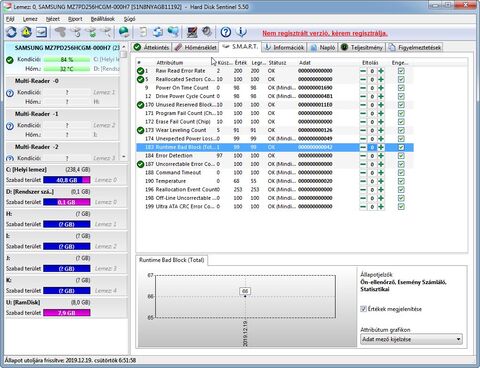Image resolution: width=480 pixels, height=368 pixels.
Task: Click the U: RamDisk 7.9 GB free space bar
Action: 67,313
